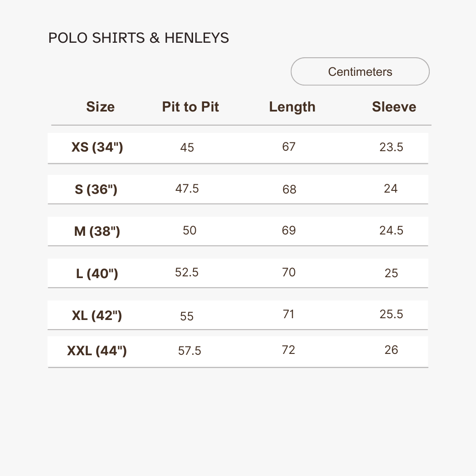
Task: Click the Pit to Pit column header
Action: [190, 107]
